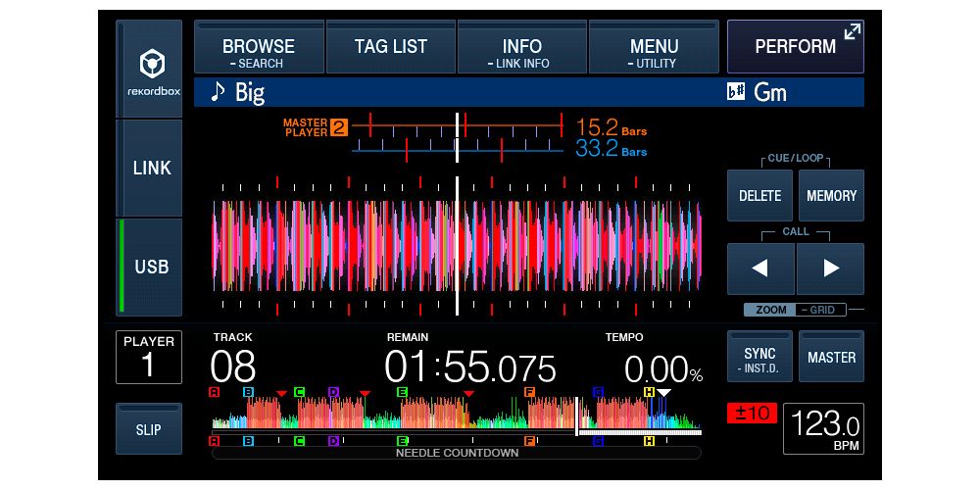Click the MASTER PLAYER 2 label
This screenshot has width=980, height=490.
(315, 127)
